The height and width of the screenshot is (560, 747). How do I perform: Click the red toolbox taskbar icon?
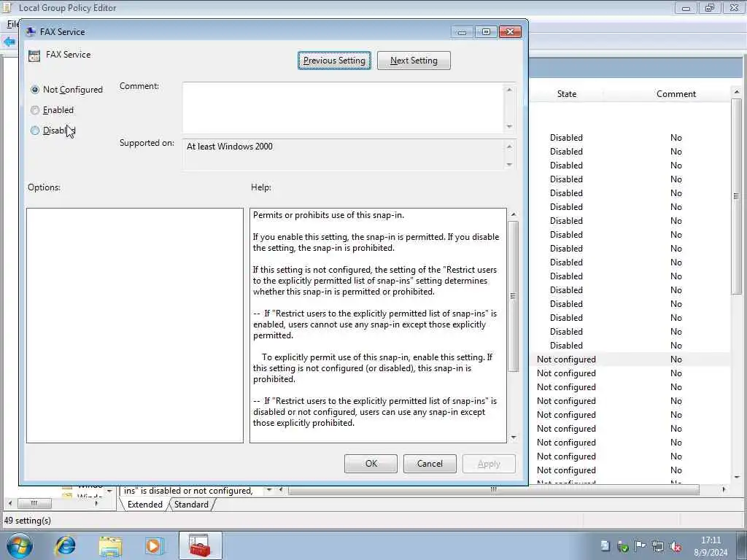[200, 545]
